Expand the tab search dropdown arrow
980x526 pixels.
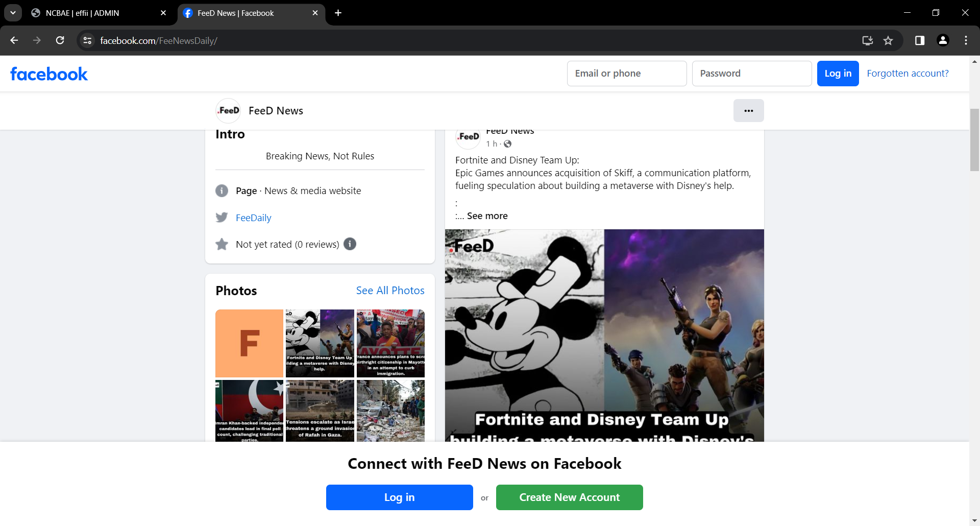[x=13, y=13]
